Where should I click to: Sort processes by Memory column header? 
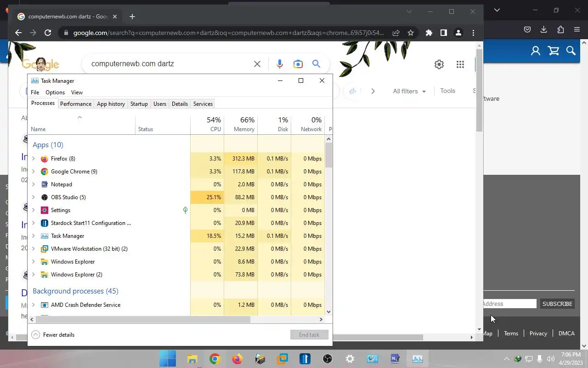(x=241, y=124)
